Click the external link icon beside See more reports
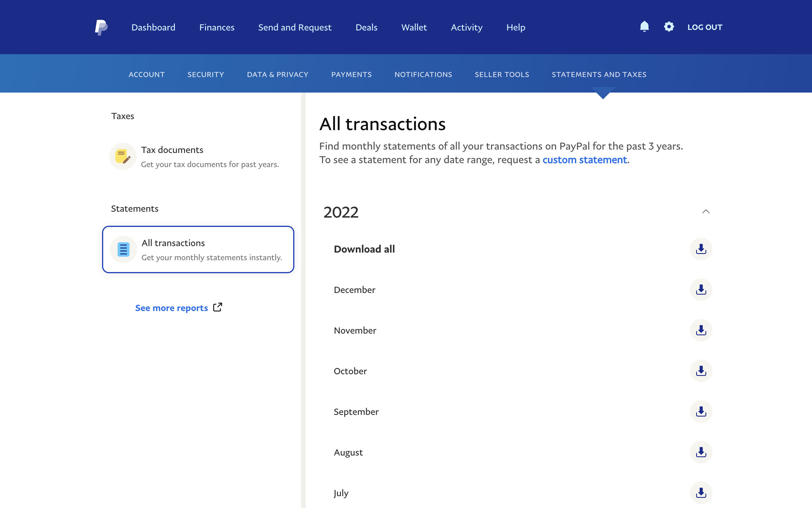Viewport: 812px width, 508px height. (x=218, y=307)
